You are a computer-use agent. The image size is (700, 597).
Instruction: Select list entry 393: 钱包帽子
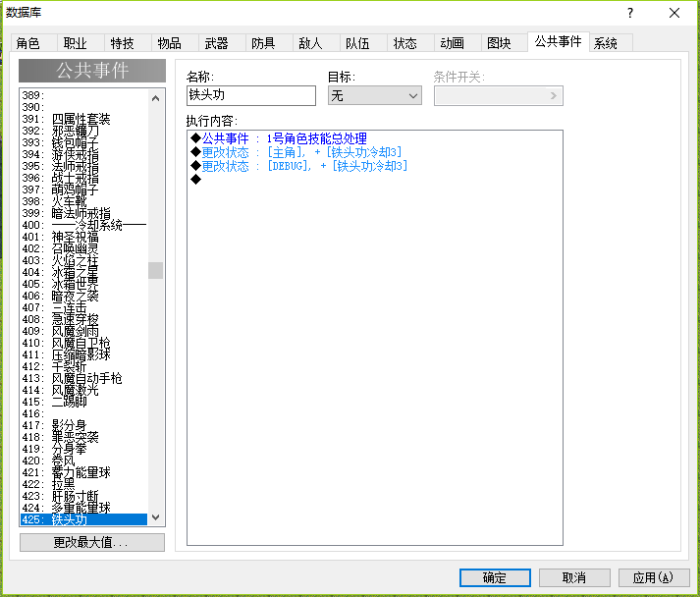[83, 142]
